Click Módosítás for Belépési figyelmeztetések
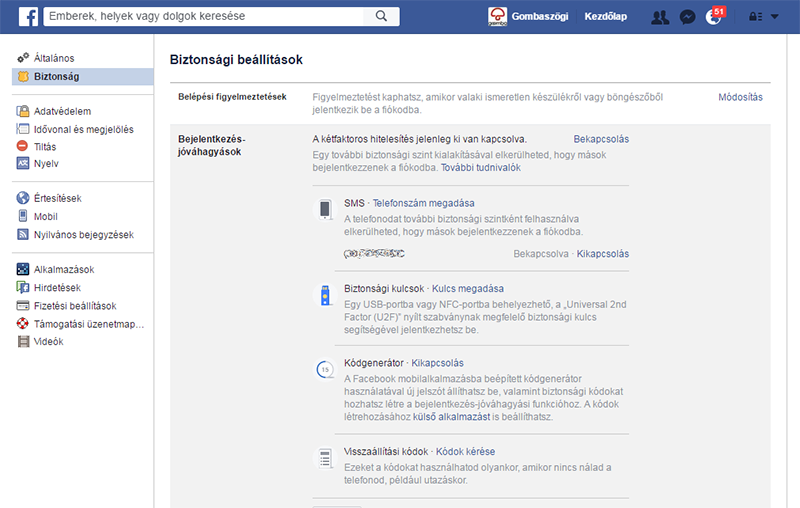The width and height of the screenshot is (800, 508). 740,97
